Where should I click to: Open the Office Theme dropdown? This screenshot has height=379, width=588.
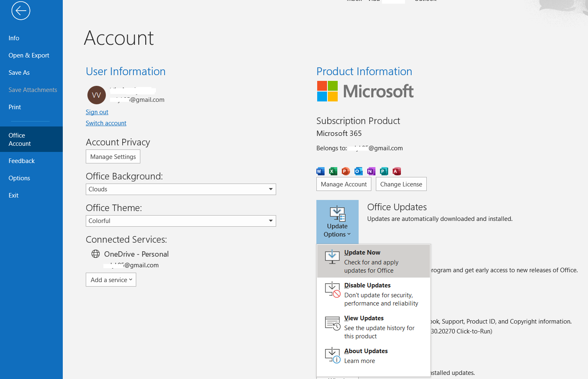pyautogui.click(x=181, y=221)
